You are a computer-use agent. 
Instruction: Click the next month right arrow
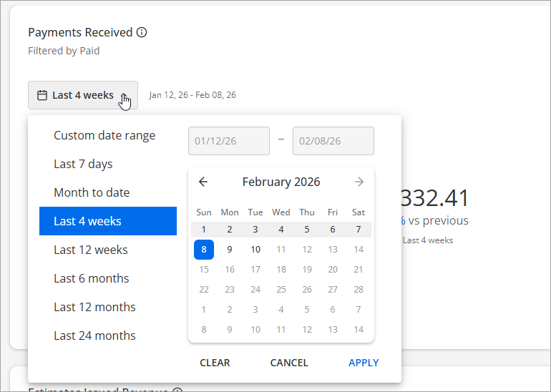coord(359,182)
